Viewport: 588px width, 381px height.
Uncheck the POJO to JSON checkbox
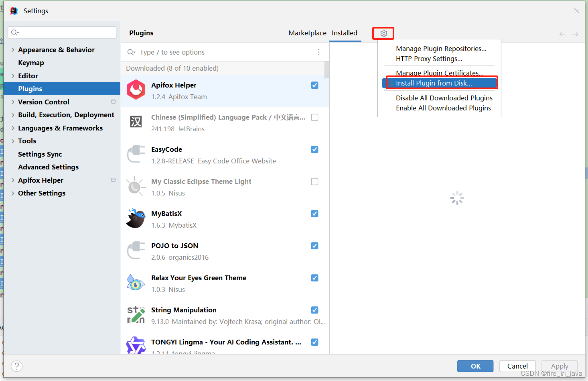pos(315,246)
